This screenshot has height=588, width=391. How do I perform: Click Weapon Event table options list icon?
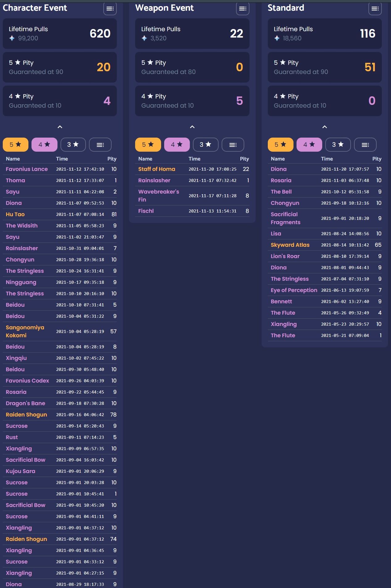coord(233,145)
